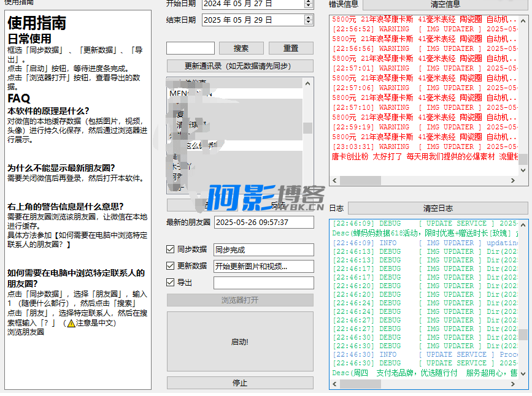
Task: Click log line '[22:46:09] INFO'
Action: (425, 243)
